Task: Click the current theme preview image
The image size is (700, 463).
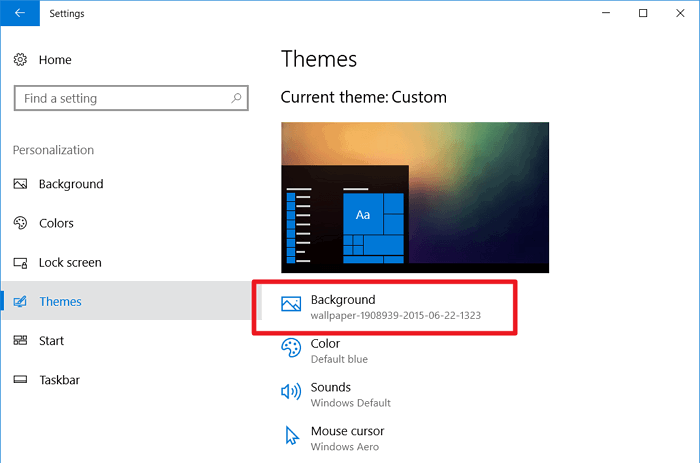Action: tap(415, 197)
